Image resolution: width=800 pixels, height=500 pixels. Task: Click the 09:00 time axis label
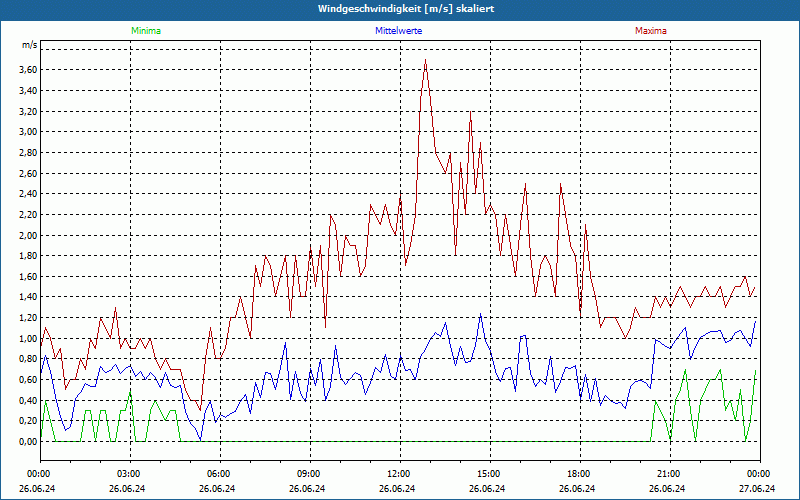pos(310,474)
